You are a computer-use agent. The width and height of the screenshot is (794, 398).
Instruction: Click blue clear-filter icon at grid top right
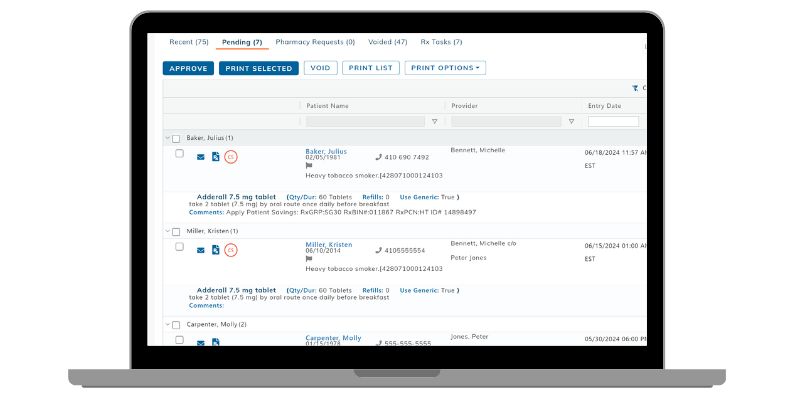(635, 88)
